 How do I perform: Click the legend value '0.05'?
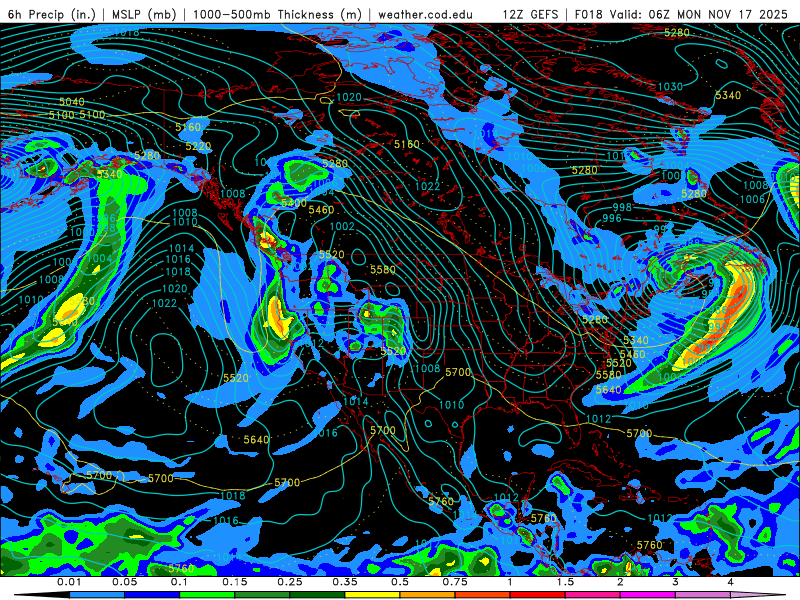(124, 582)
